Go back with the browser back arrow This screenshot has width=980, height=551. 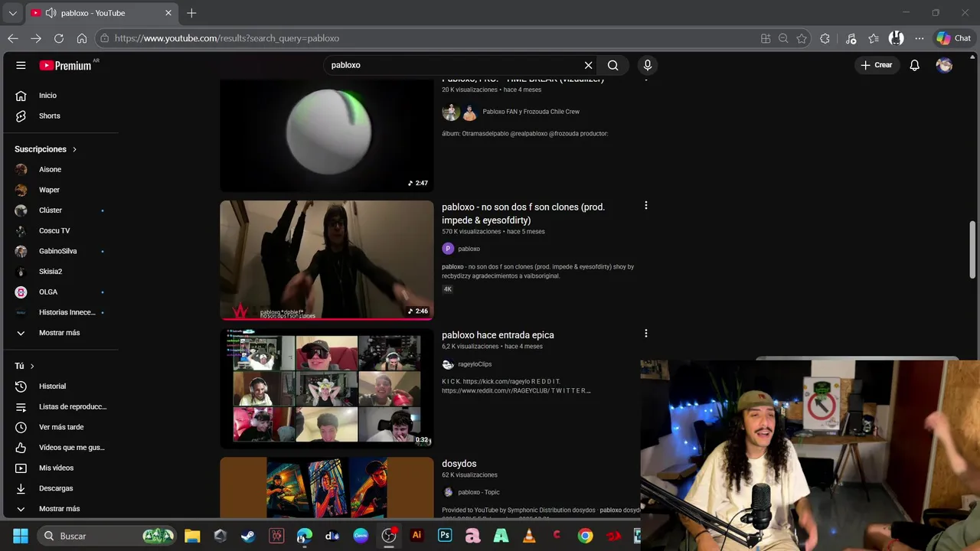click(x=13, y=38)
